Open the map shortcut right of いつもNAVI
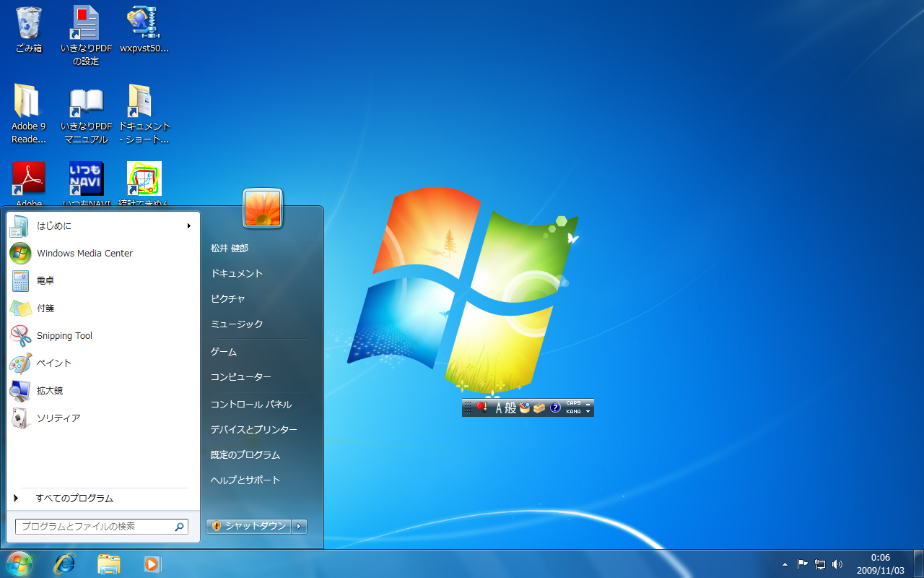This screenshot has width=924, height=578. [x=144, y=178]
